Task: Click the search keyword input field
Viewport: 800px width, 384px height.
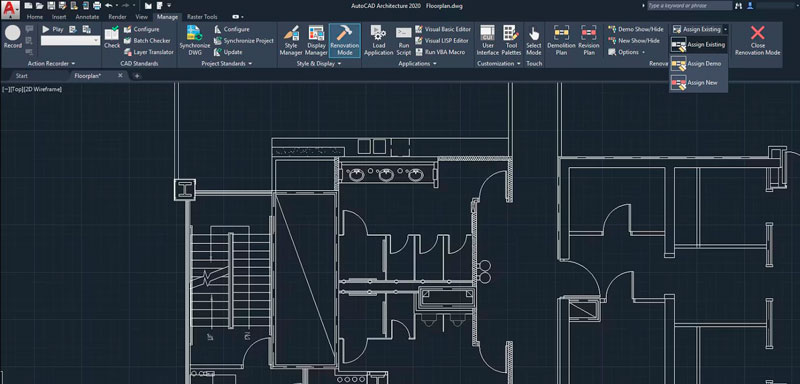Action: [689, 6]
